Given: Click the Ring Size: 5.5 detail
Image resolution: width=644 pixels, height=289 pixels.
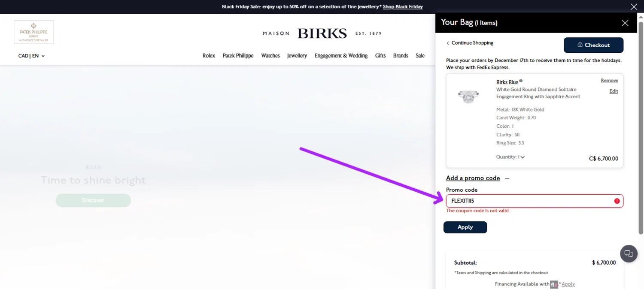Looking at the screenshot, I should tap(510, 143).
